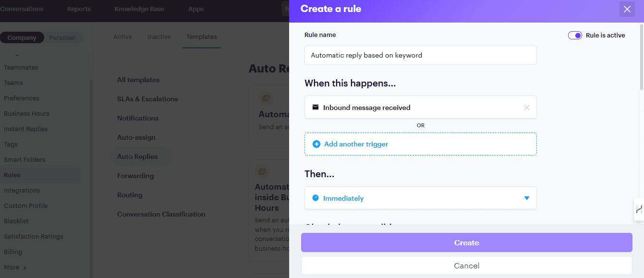Open the Auto-assign template category
Image resolution: width=644 pixels, height=278 pixels.
pyautogui.click(x=136, y=137)
